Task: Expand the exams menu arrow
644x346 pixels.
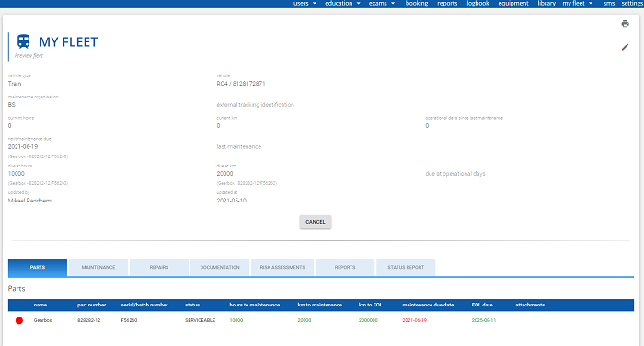Action: (x=393, y=4)
